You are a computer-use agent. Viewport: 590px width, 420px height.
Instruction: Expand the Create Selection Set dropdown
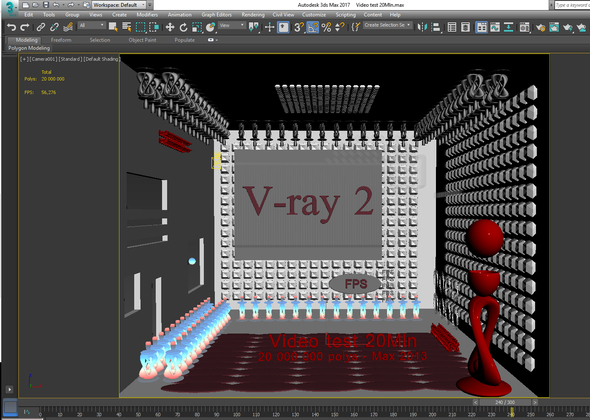(388, 25)
